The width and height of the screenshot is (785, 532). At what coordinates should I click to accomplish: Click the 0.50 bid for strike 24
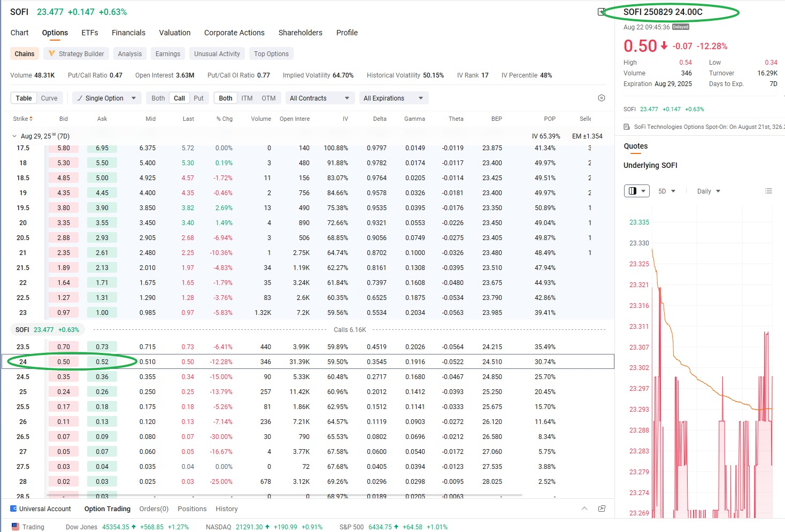[x=64, y=362]
